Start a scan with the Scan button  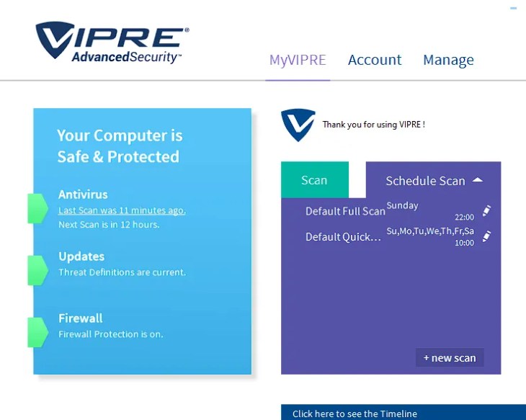(315, 180)
